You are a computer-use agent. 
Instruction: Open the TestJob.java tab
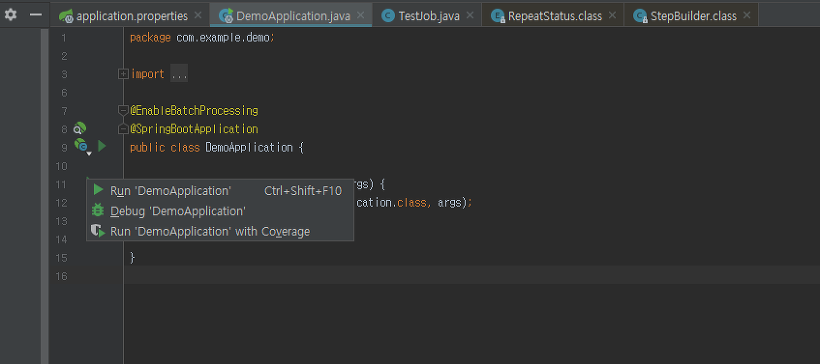[x=429, y=16]
